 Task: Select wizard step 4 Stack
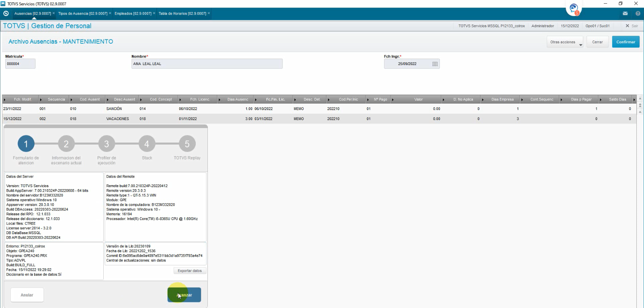pyautogui.click(x=147, y=144)
